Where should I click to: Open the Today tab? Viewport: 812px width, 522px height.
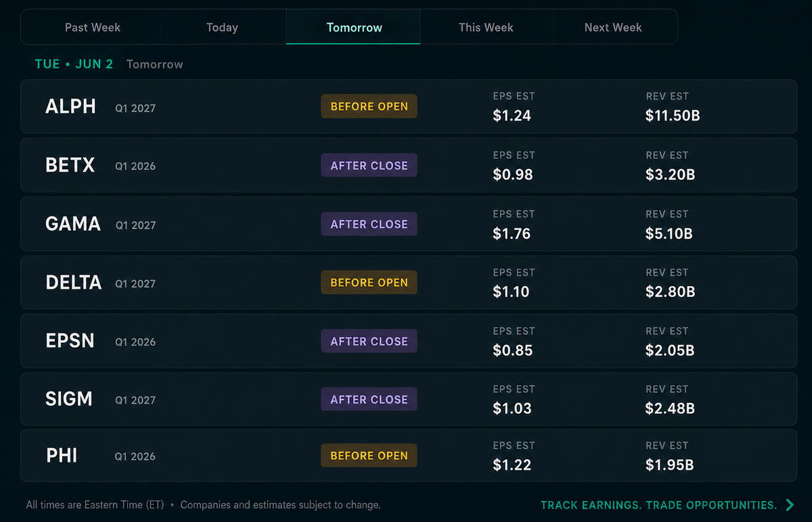[222, 28]
